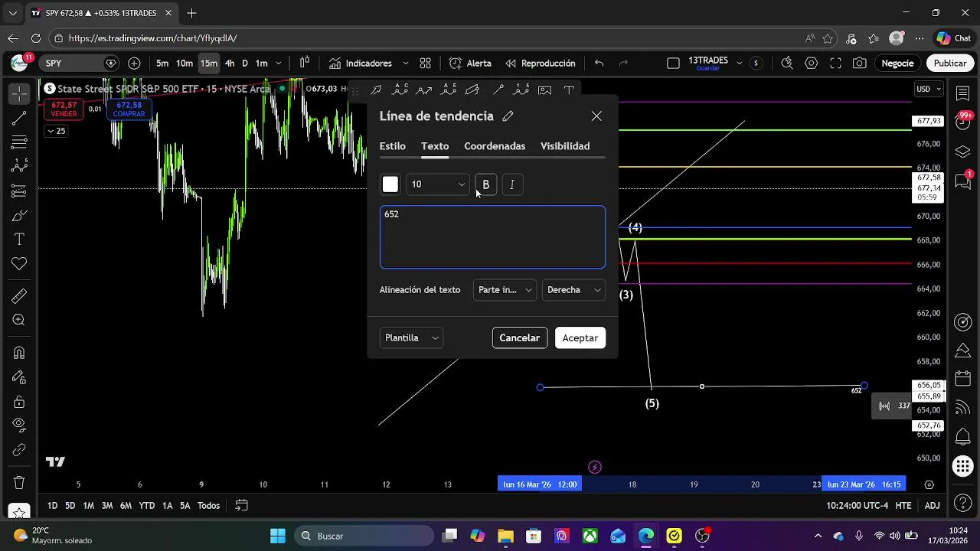Viewport: 980px width, 551px height.
Task: Click the Cancelar button
Action: point(520,338)
